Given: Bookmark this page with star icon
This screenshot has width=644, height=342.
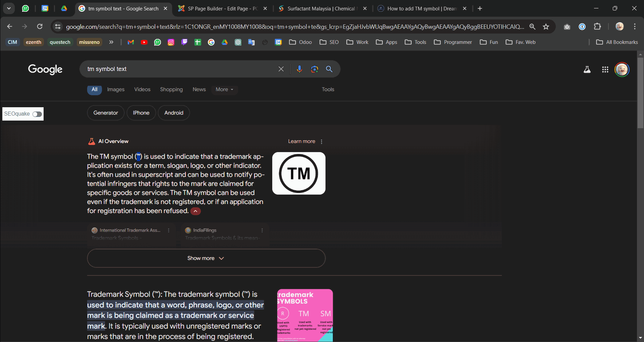Looking at the screenshot, I should (x=546, y=26).
